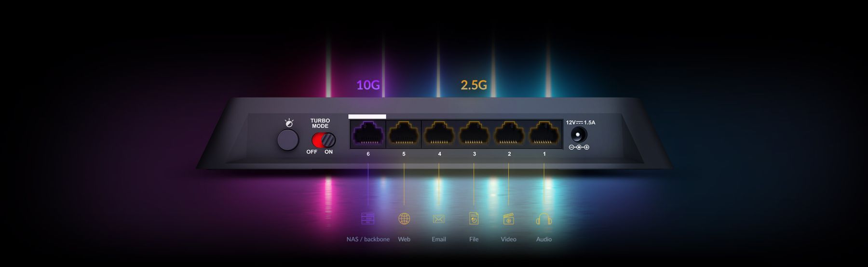The width and height of the screenshot is (868, 267).
Task: Click the LED light bulb icon
Action: coord(289,123)
